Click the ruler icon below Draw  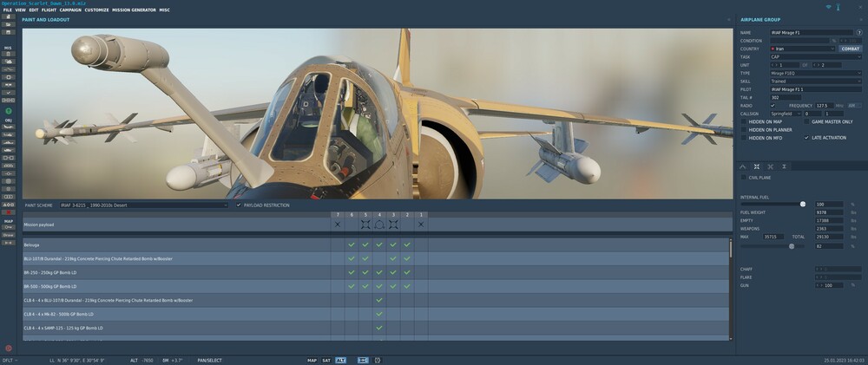[9, 243]
